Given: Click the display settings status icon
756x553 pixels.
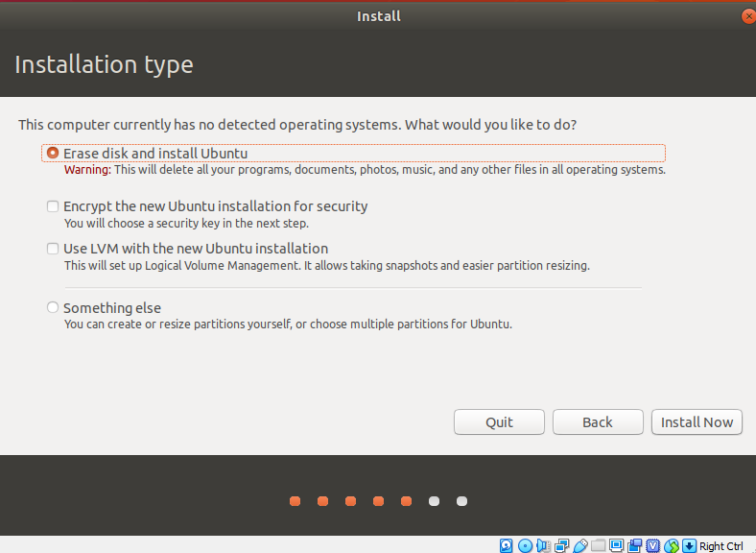Looking at the screenshot, I should (x=616, y=545).
